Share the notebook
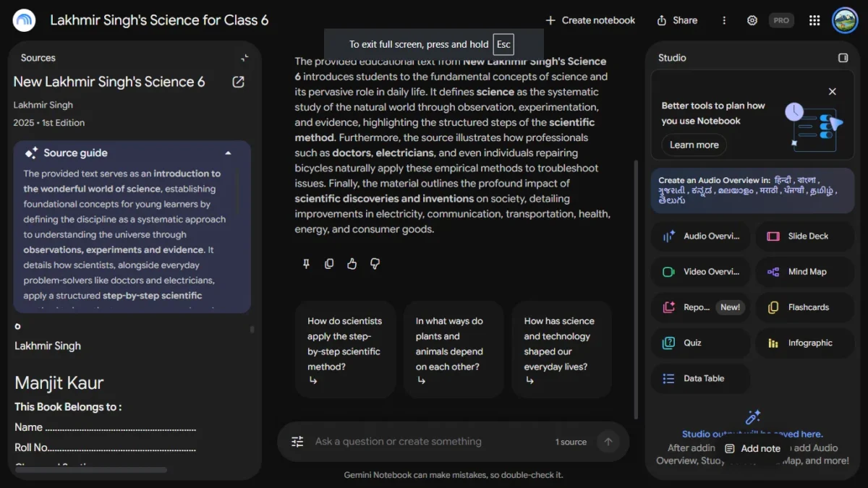This screenshot has width=868, height=488. pyautogui.click(x=676, y=20)
